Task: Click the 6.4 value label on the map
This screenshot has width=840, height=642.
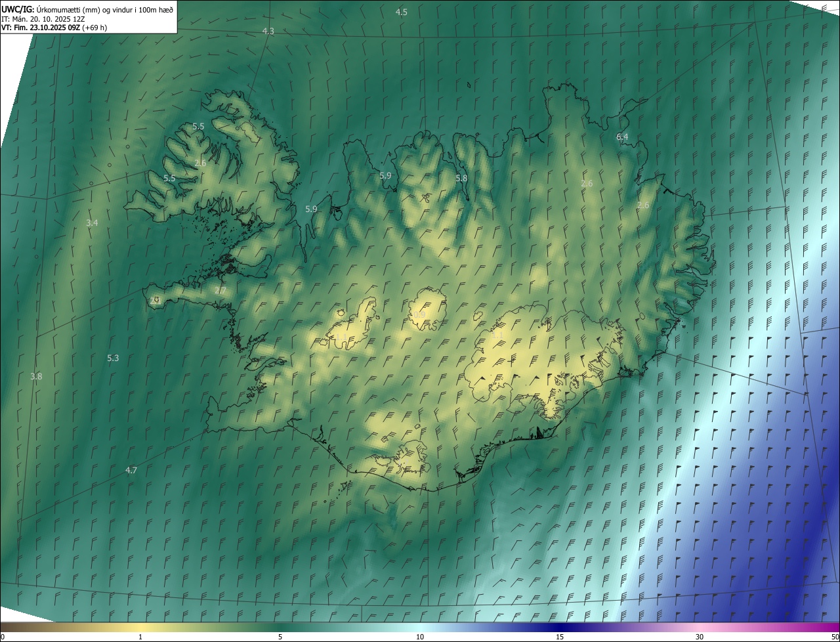Action: tap(622, 137)
